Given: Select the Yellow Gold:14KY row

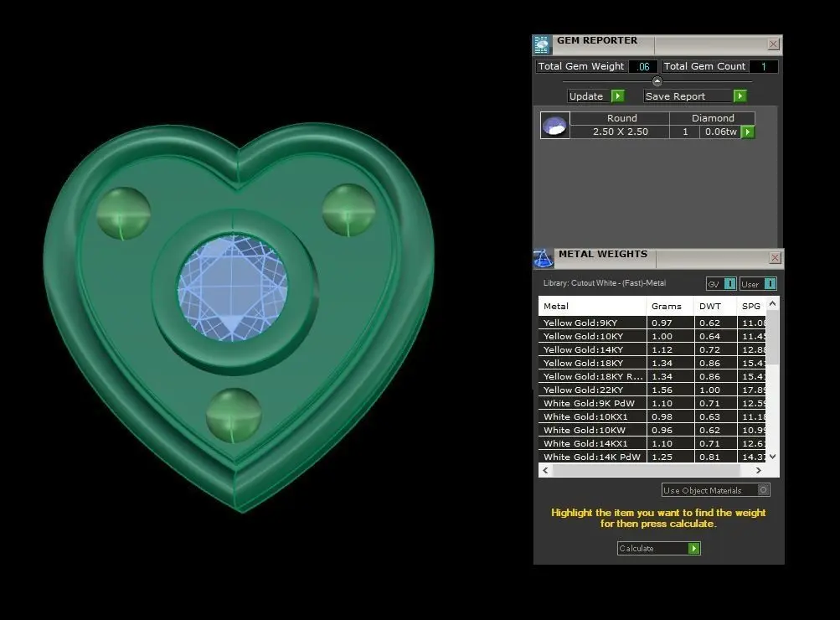Looking at the screenshot, I should [652, 349].
